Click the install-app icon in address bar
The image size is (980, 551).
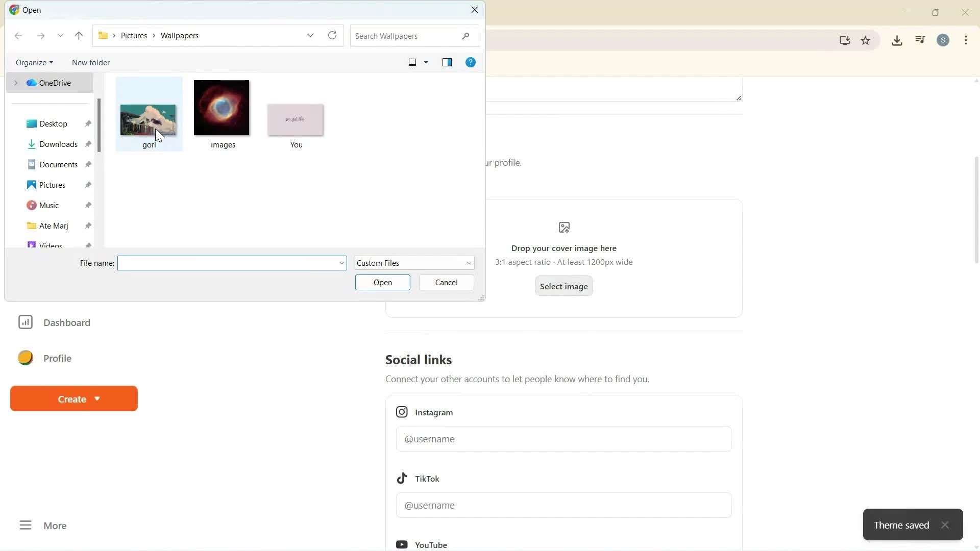(x=845, y=40)
